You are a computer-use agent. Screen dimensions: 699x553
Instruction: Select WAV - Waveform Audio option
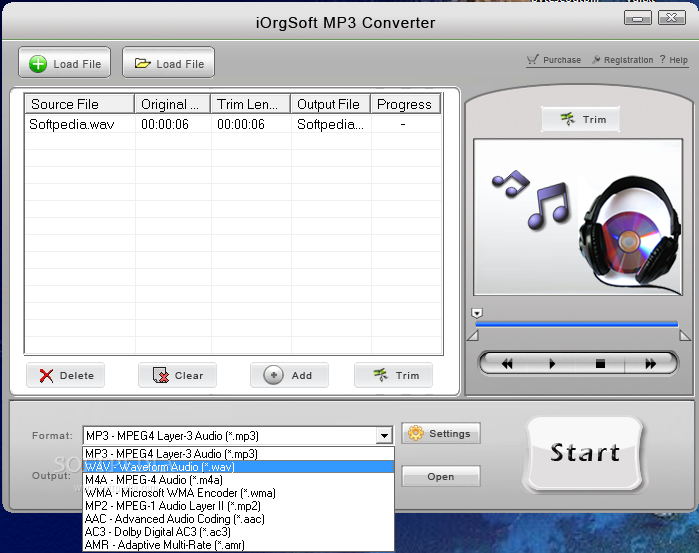click(238, 466)
